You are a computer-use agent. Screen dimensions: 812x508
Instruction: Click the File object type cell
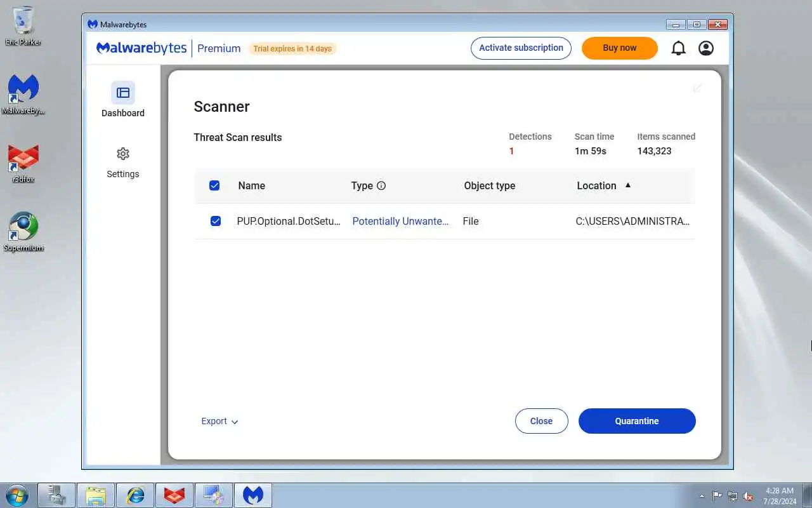click(471, 221)
